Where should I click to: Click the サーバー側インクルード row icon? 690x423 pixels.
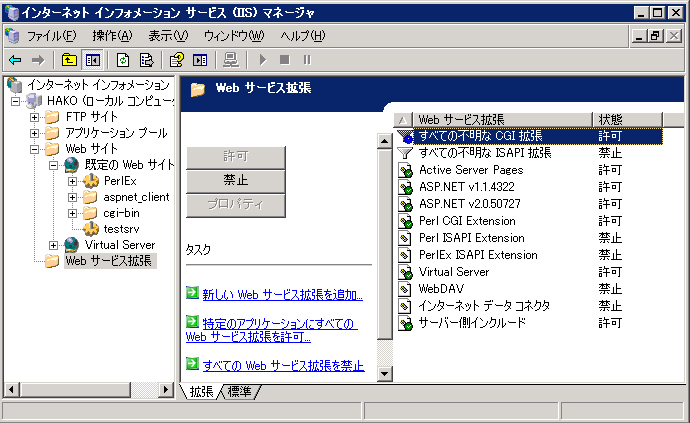point(405,323)
